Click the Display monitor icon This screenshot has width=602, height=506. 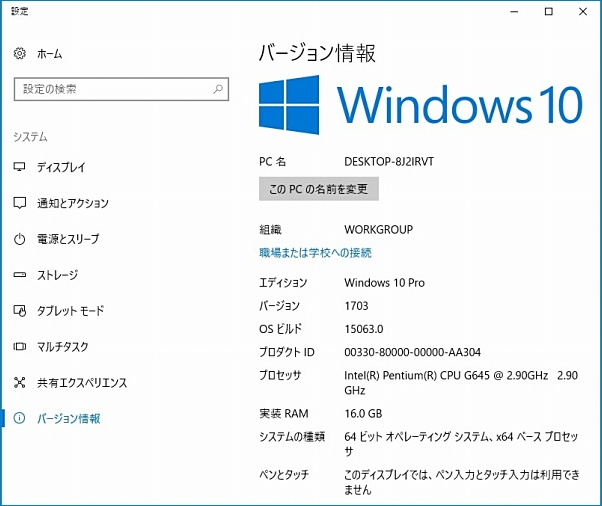point(20,167)
